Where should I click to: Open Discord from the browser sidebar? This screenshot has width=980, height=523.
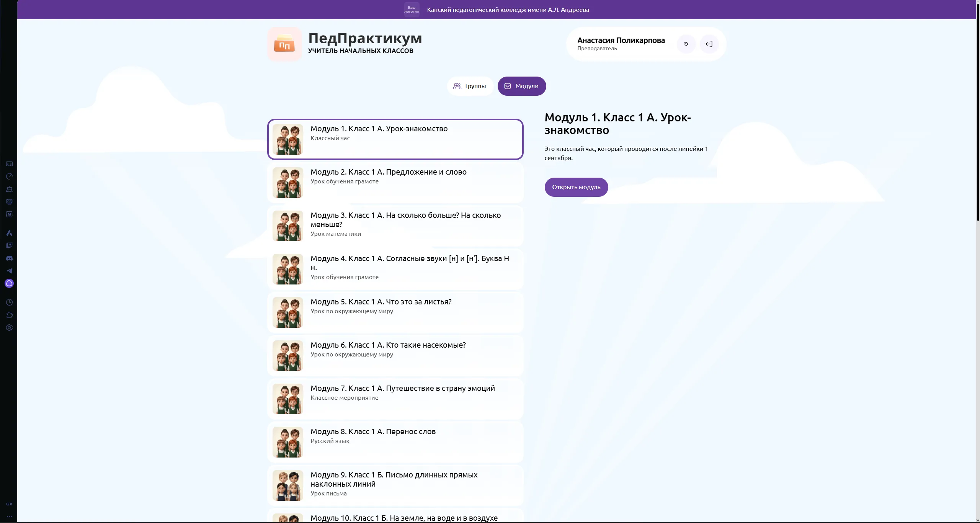pyautogui.click(x=9, y=258)
